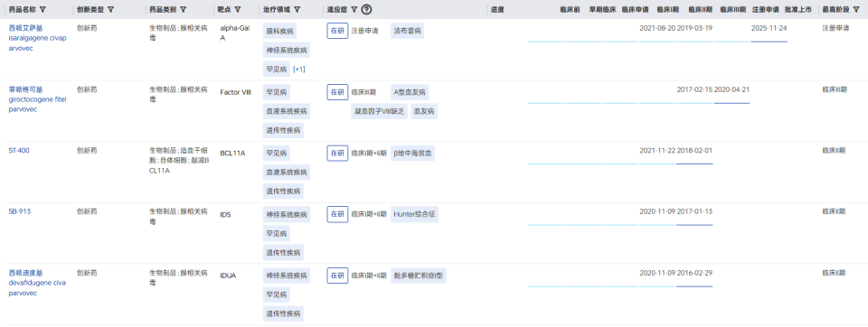868x327 pixels.
Task: Click 在研 button in the A型血友病 row
Action: pos(337,92)
